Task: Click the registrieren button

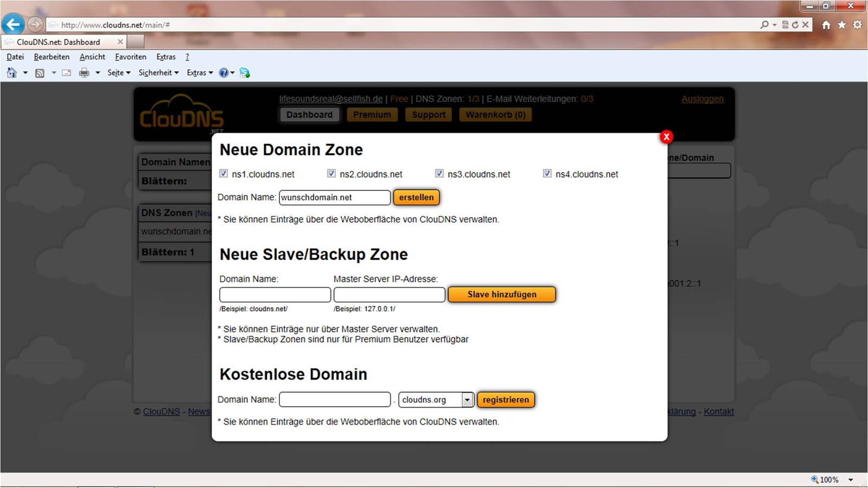Action: coord(506,400)
